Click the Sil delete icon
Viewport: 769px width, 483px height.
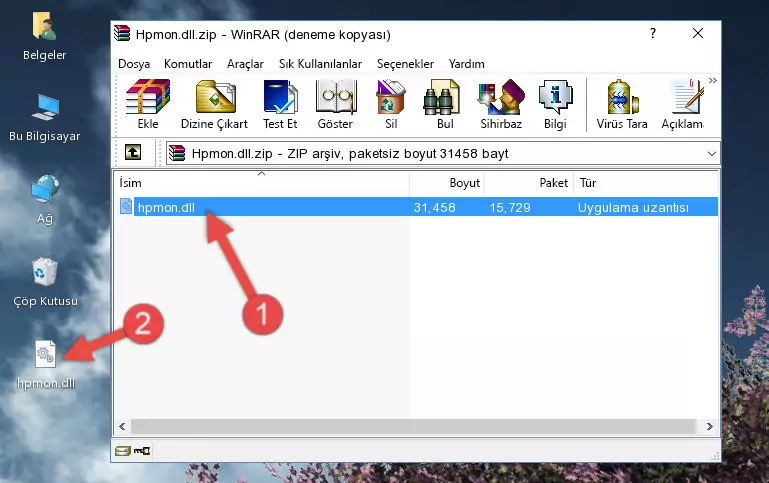click(391, 104)
